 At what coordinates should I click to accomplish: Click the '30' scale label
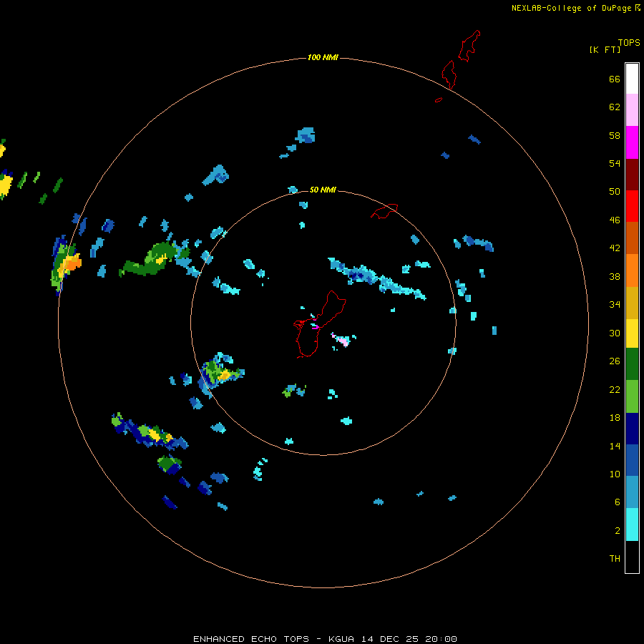(x=615, y=333)
